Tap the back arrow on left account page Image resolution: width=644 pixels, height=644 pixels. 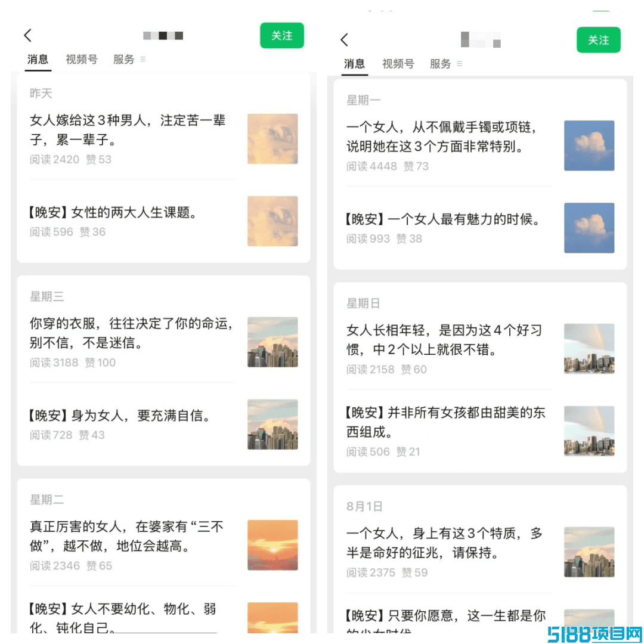click(x=28, y=35)
